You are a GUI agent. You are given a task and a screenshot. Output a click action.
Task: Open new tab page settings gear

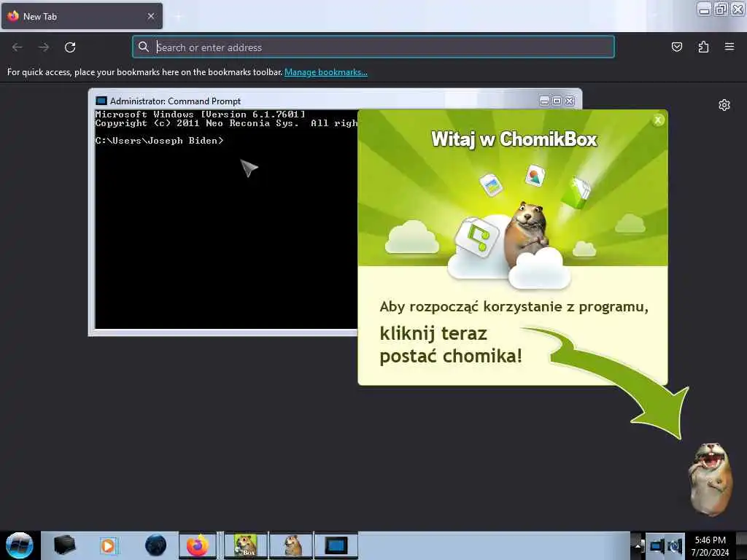click(724, 105)
